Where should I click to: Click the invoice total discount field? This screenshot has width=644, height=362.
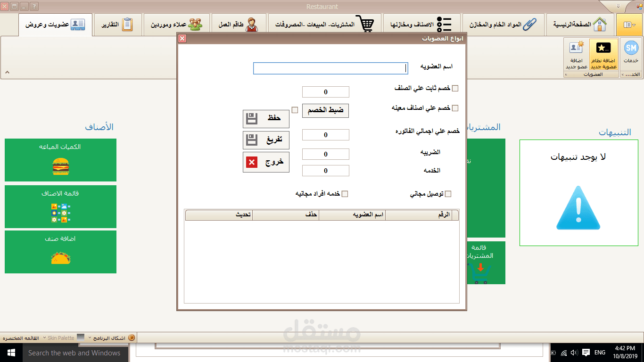pos(326,135)
